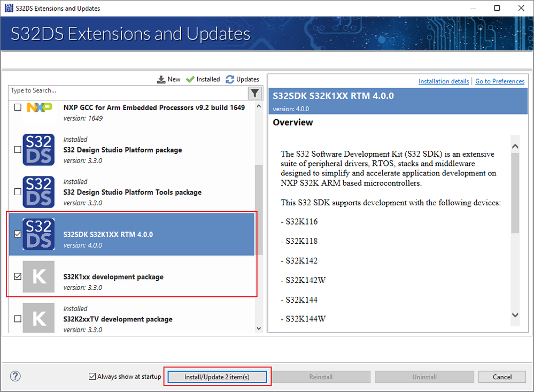Toggle the New filter with download icon
The image size is (534, 392).
[x=168, y=80]
